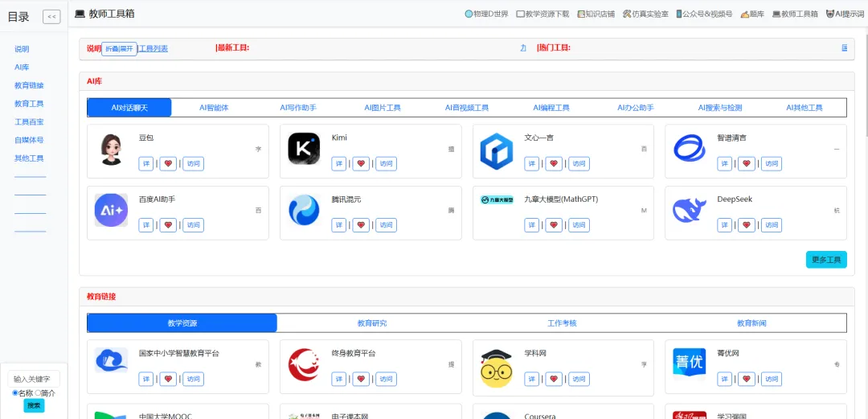
Task: Open 题库 in top navigation
Action: tap(752, 14)
